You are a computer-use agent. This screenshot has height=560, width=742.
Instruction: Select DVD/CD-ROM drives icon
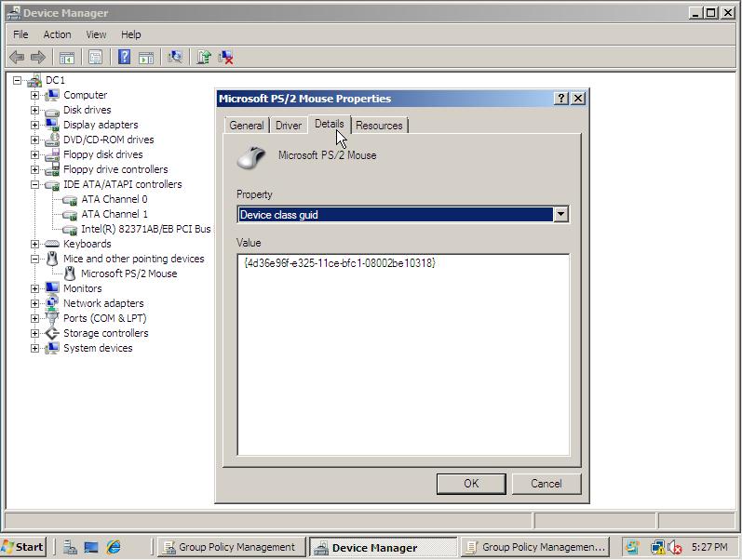click(x=51, y=140)
